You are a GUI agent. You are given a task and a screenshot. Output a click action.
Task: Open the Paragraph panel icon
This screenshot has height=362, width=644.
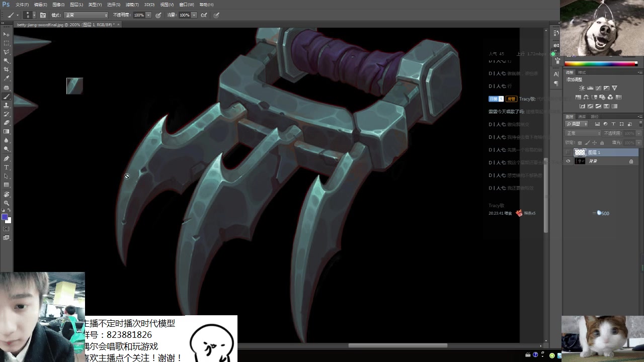[556, 83]
